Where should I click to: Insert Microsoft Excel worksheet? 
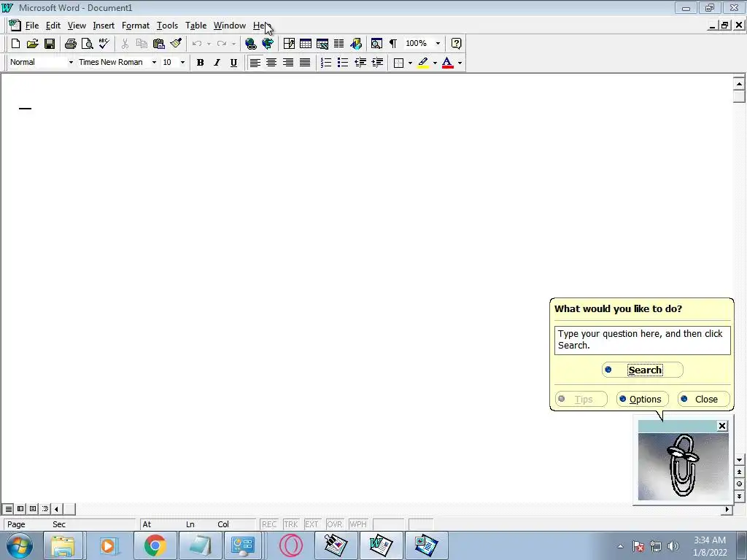(322, 44)
